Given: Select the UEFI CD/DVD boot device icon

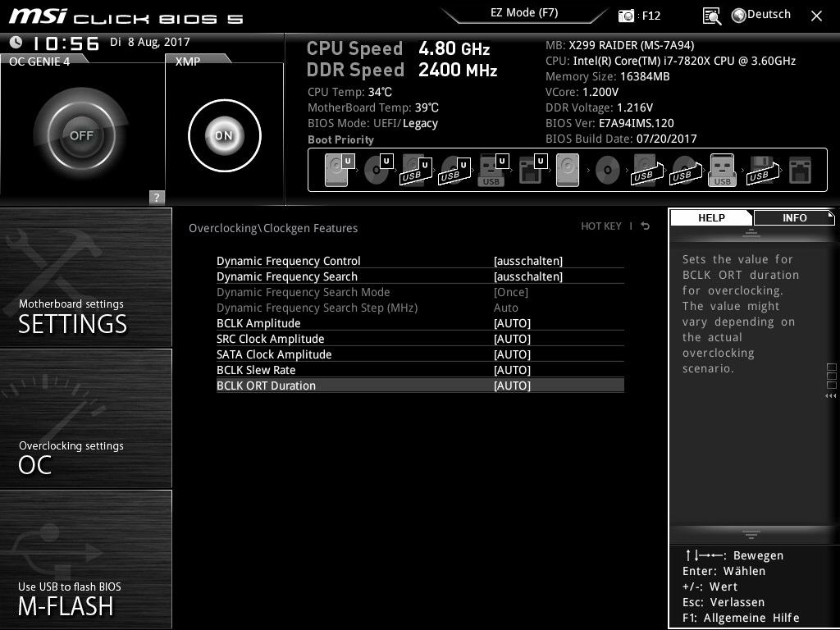Looking at the screenshot, I should [x=378, y=170].
